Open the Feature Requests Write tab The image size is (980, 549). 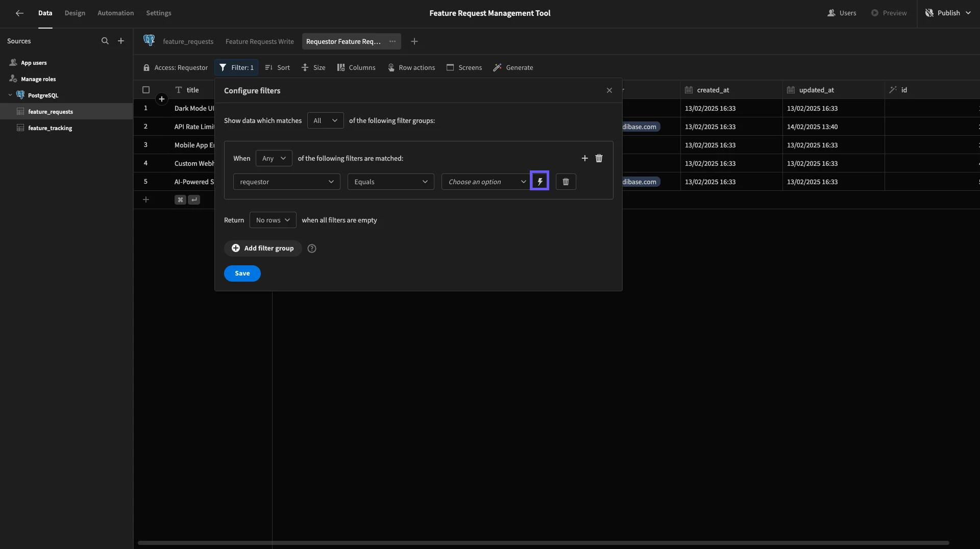click(260, 41)
